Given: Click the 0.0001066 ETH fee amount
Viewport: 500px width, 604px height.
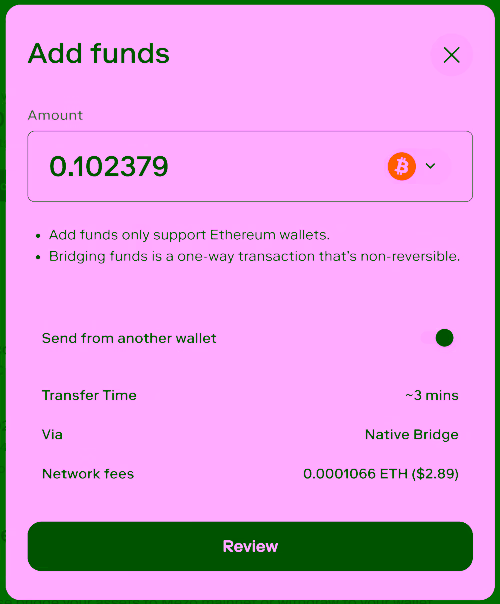Looking at the screenshot, I should tap(355, 473).
